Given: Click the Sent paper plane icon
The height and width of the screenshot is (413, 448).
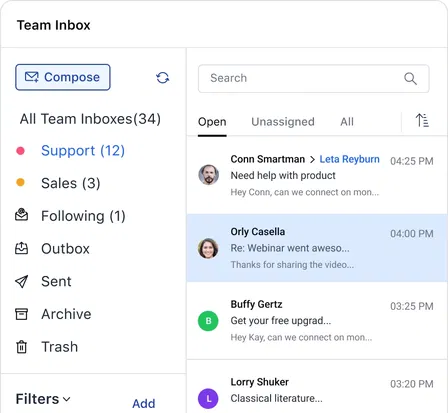Looking at the screenshot, I should coord(22,281).
